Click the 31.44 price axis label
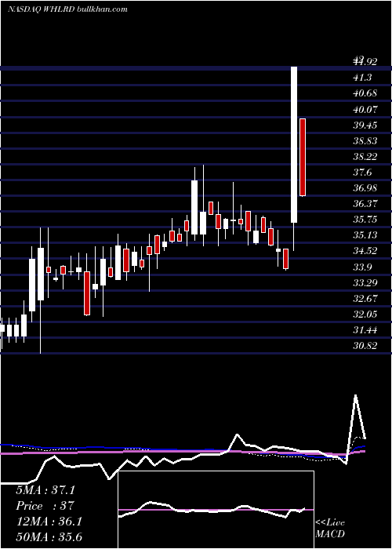 pyautogui.click(x=365, y=330)
